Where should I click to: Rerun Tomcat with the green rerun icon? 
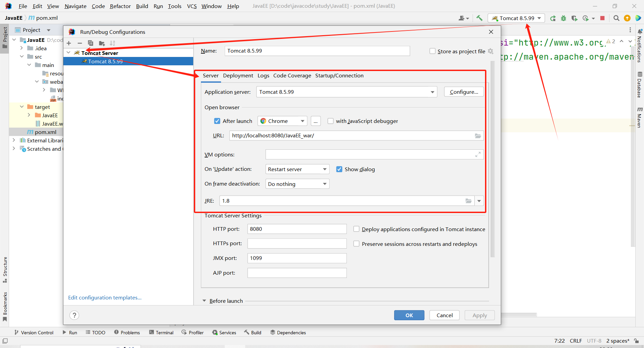tap(553, 18)
